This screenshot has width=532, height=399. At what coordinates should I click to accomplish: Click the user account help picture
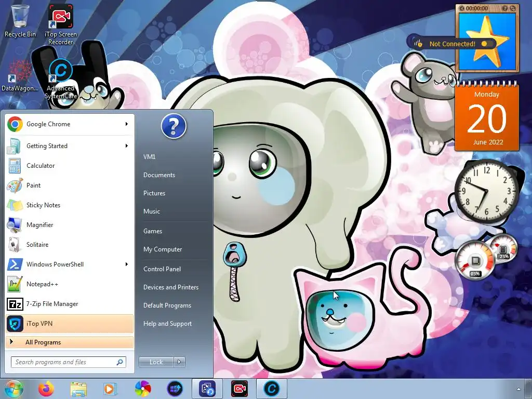tap(174, 126)
